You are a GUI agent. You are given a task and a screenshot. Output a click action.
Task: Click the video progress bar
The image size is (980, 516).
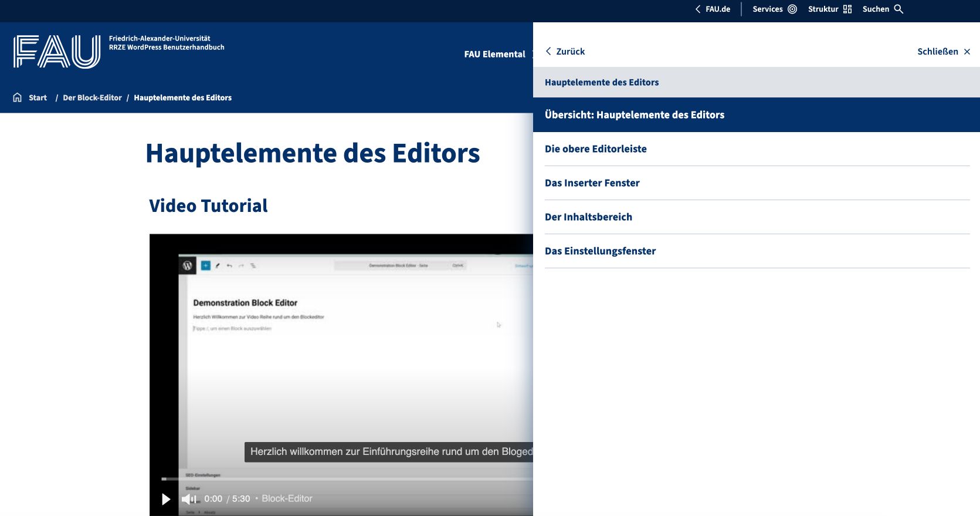tap(346, 479)
